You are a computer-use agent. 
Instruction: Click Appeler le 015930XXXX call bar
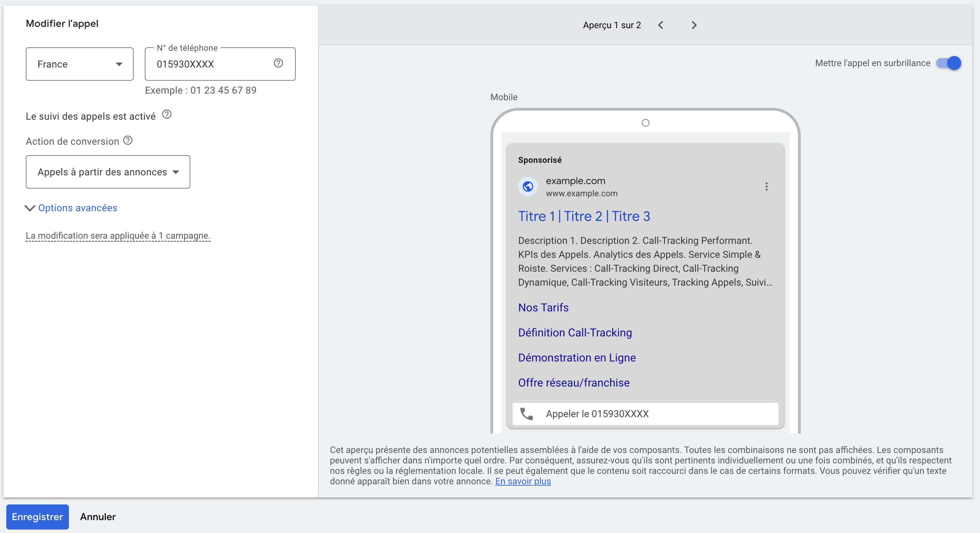645,414
